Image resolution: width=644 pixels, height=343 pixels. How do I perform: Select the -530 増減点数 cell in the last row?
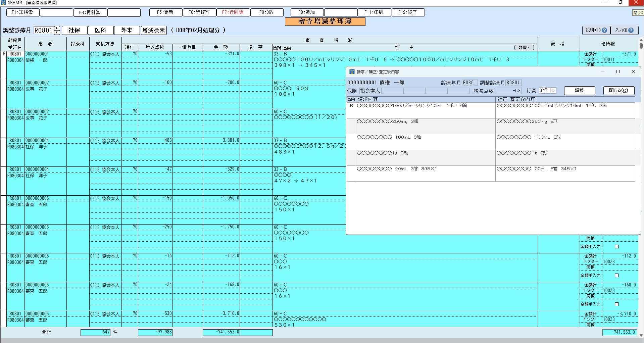click(155, 314)
